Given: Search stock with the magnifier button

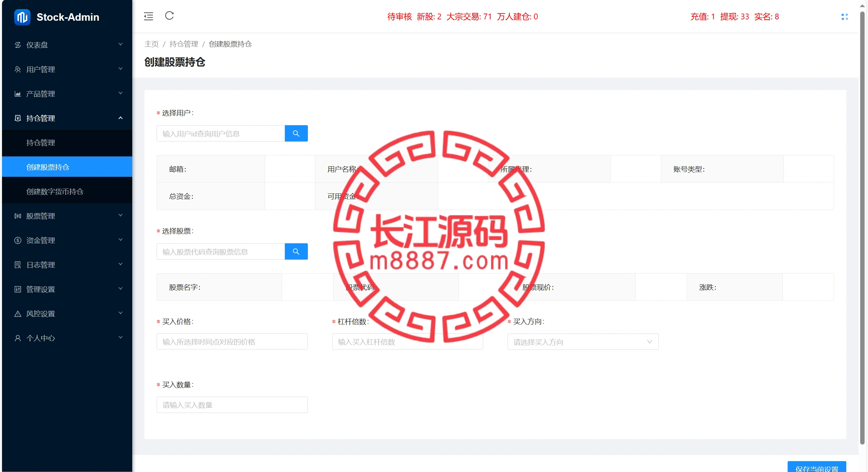Looking at the screenshot, I should click(296, 251).
